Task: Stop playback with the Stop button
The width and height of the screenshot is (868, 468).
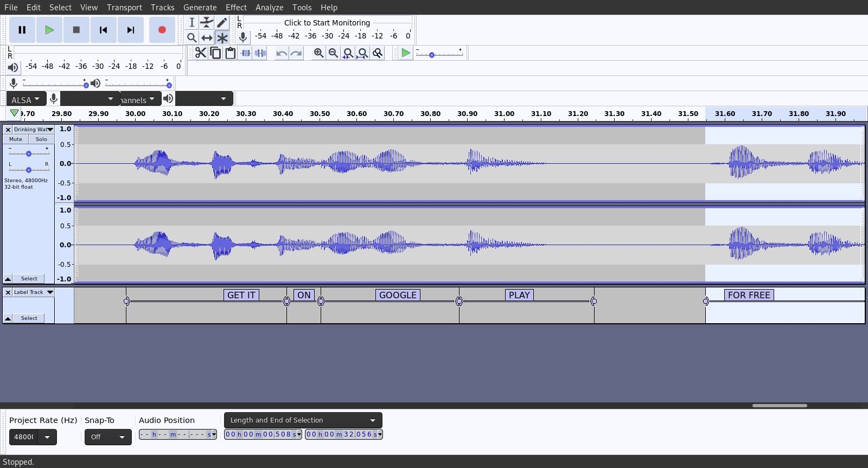Action: tap(76, 30)
